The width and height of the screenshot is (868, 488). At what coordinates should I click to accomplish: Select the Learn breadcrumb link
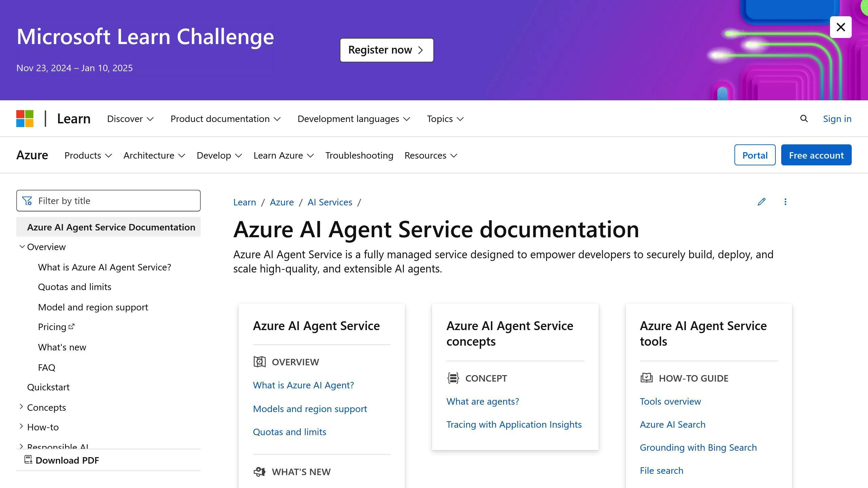(x=244, y=201)
